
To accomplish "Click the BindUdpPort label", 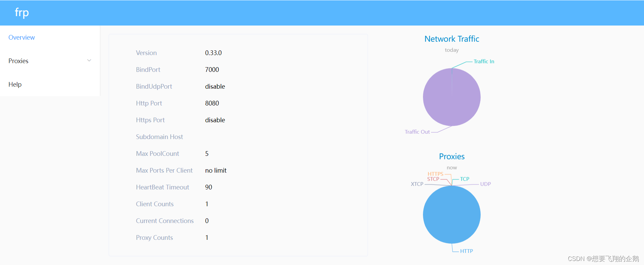I will coord(154,86).
